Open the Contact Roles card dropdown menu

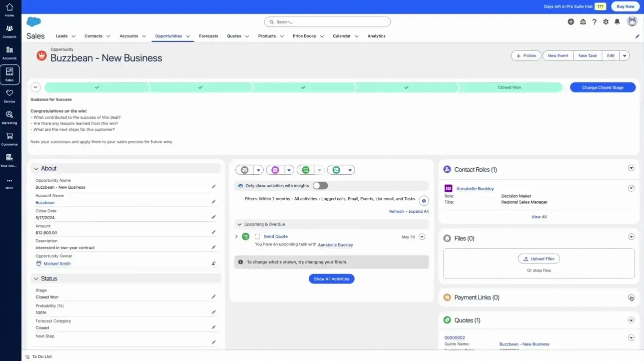631,168
